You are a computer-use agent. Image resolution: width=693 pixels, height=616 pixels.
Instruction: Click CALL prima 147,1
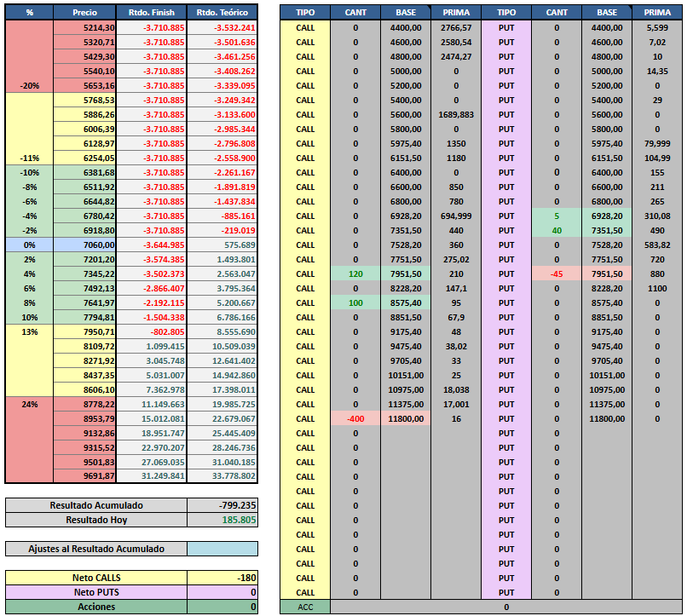click(x=456, y=289)
